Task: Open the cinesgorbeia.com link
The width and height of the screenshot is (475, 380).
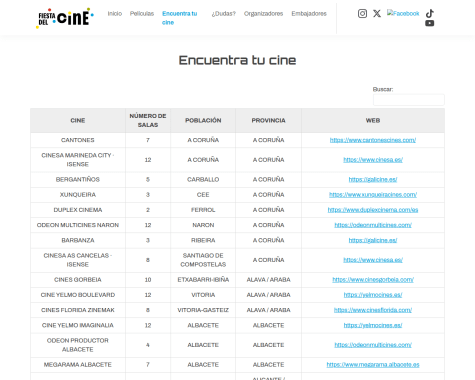Action: (373, 280)
